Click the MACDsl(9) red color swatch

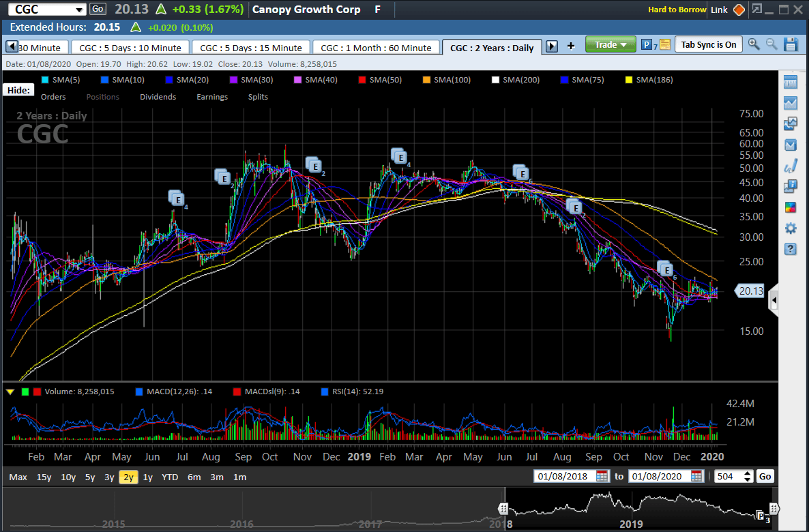pyautogui.click(x=237, y=391)
